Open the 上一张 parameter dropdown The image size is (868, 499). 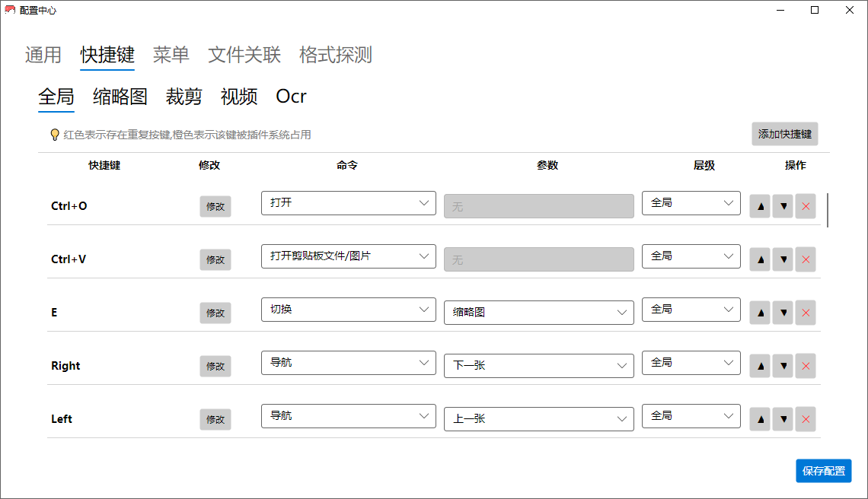[538, 419]
